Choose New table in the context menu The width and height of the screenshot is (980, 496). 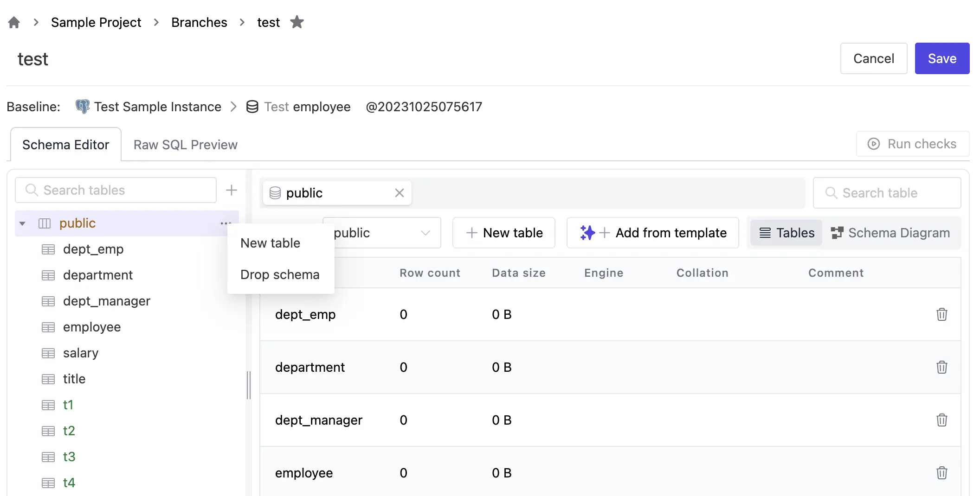[x=271, y=243]
